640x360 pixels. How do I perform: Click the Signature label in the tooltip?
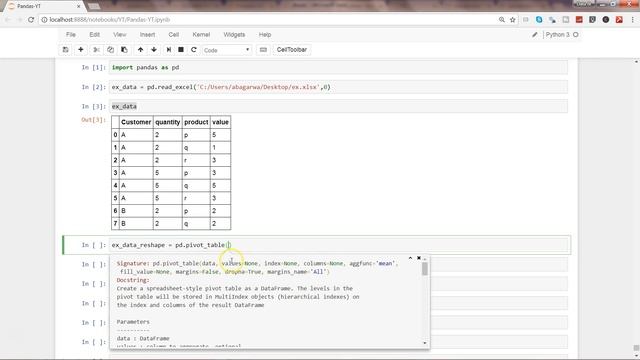(133, 264)
